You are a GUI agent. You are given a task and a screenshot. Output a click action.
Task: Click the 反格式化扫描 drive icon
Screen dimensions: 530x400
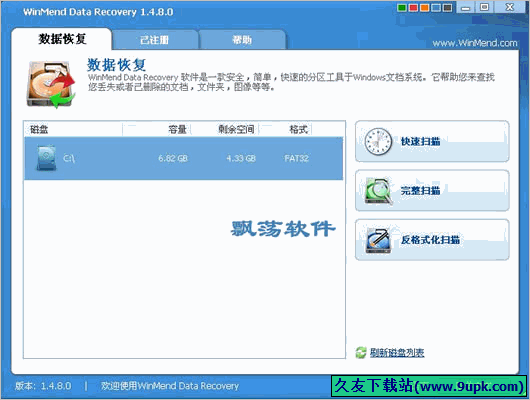(378, 240)
